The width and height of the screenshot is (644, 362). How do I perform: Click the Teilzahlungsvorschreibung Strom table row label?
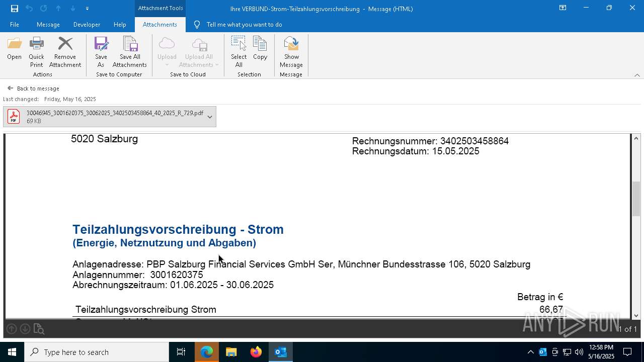coord(146,310)
